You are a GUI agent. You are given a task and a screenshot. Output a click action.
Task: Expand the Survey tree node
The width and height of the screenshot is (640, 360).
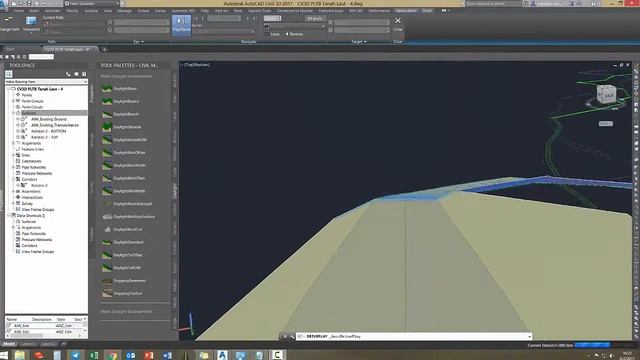[x=13, y=203]
